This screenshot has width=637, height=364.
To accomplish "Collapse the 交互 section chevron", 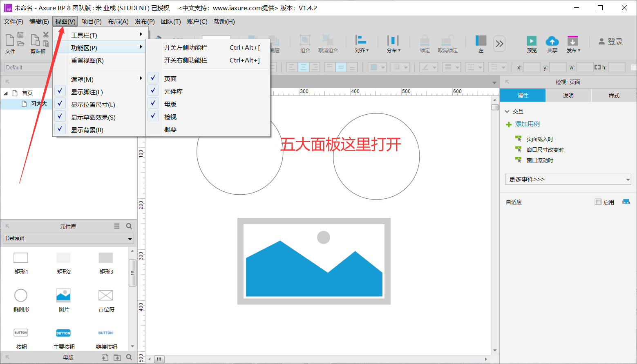I will click(x=507, y=111).
